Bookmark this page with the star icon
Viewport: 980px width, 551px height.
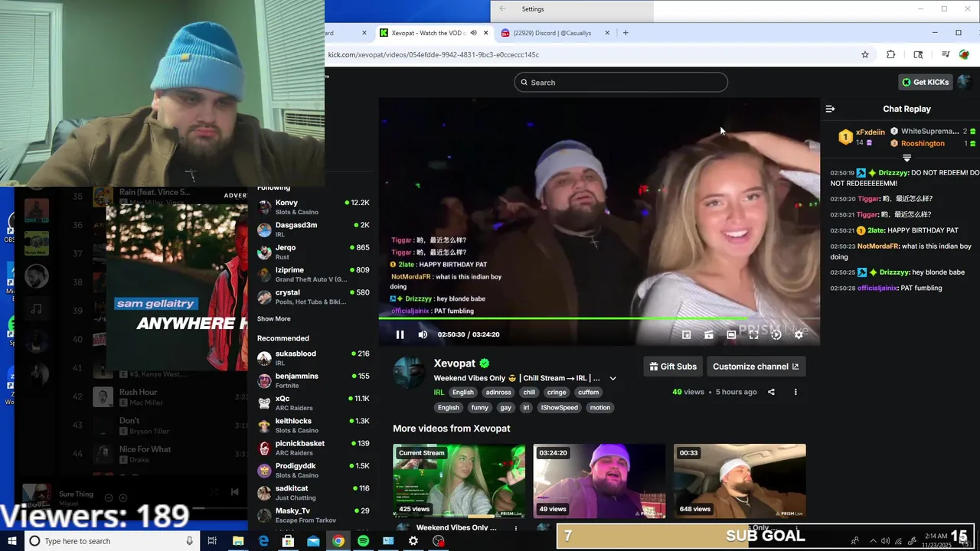tap(865, 54)
